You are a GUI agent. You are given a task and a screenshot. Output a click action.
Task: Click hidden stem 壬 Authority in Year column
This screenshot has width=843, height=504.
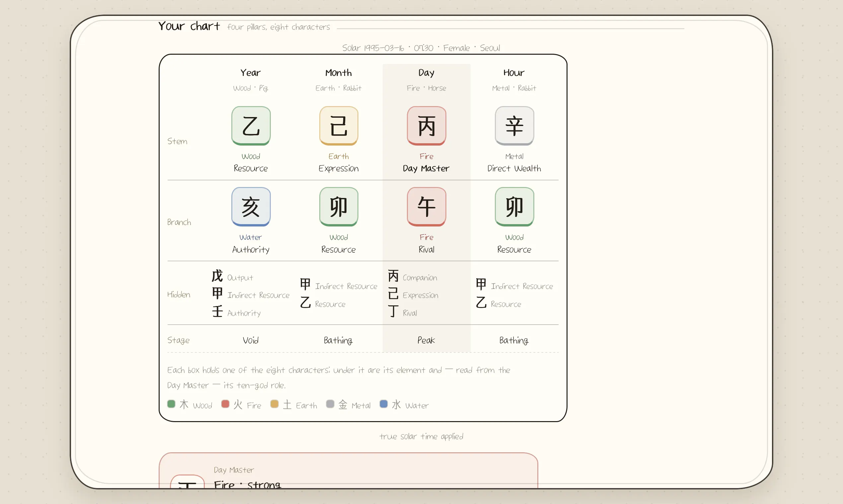pyautogui.click(x=236, y=312)
